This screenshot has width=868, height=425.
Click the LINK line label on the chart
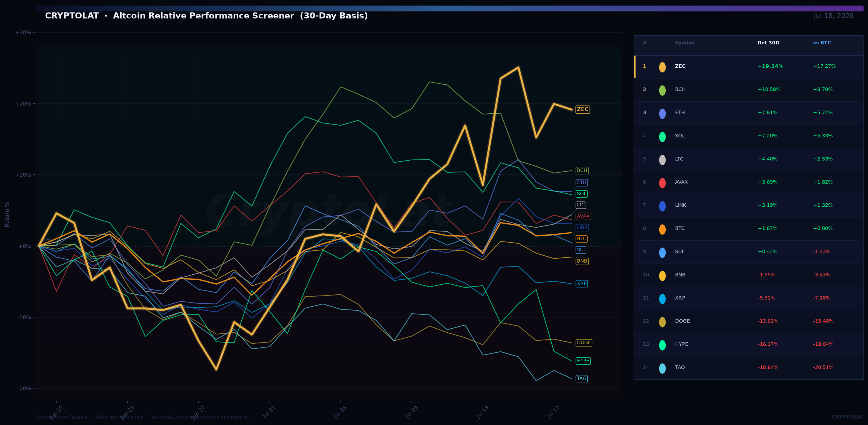(582, 228)
